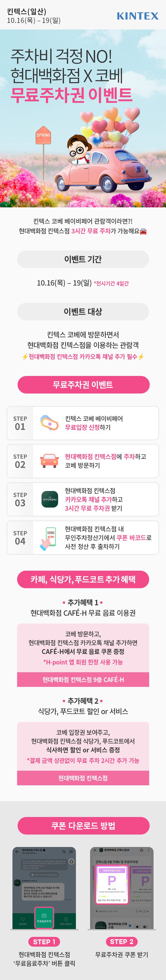Click the pink car icon in STEP 02

click(x=50, y=461)
